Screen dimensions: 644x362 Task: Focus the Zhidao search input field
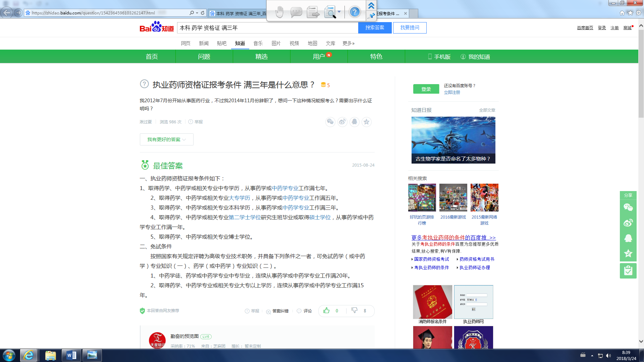click(268, 28)
